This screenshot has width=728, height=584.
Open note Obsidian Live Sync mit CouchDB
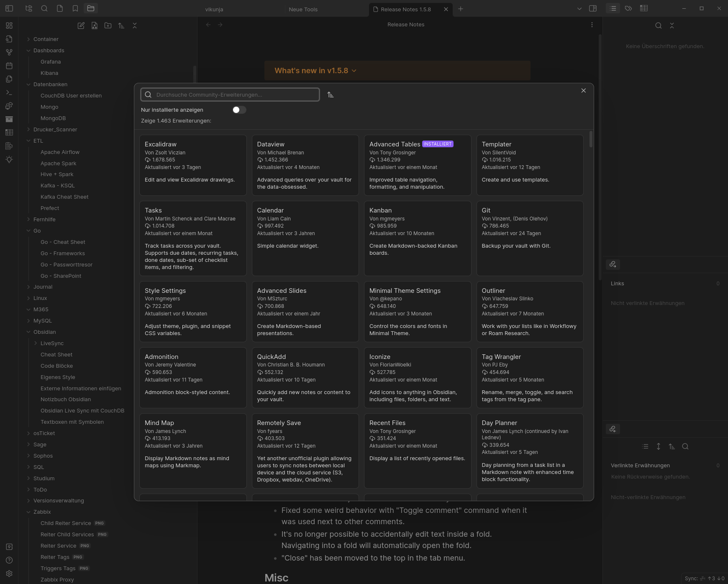tap(82, 411)
